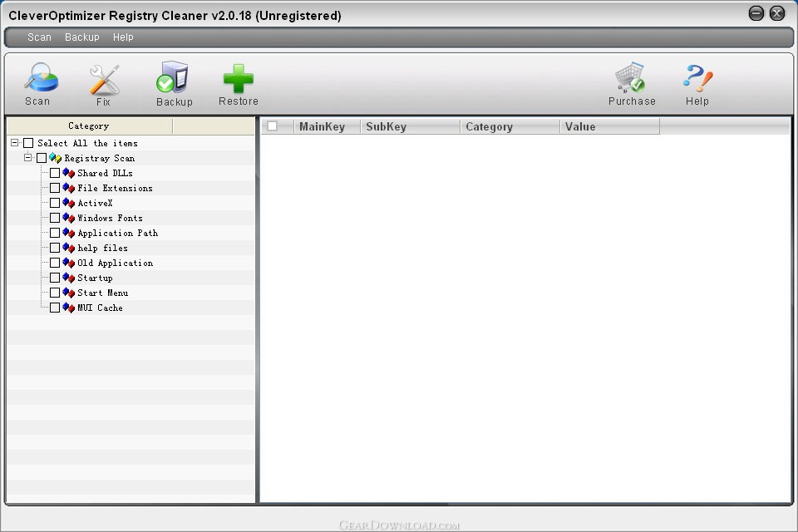
Task: Select the "MUI Cache" label
Action: coord(100,308)
